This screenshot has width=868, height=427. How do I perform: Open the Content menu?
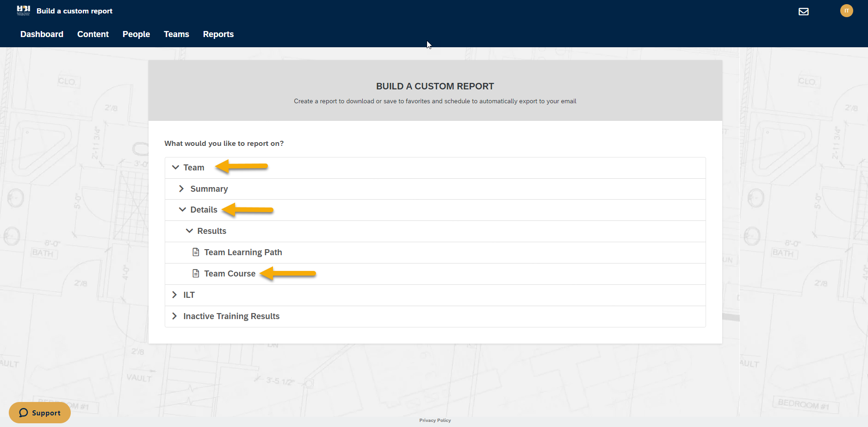pos(93,34)
